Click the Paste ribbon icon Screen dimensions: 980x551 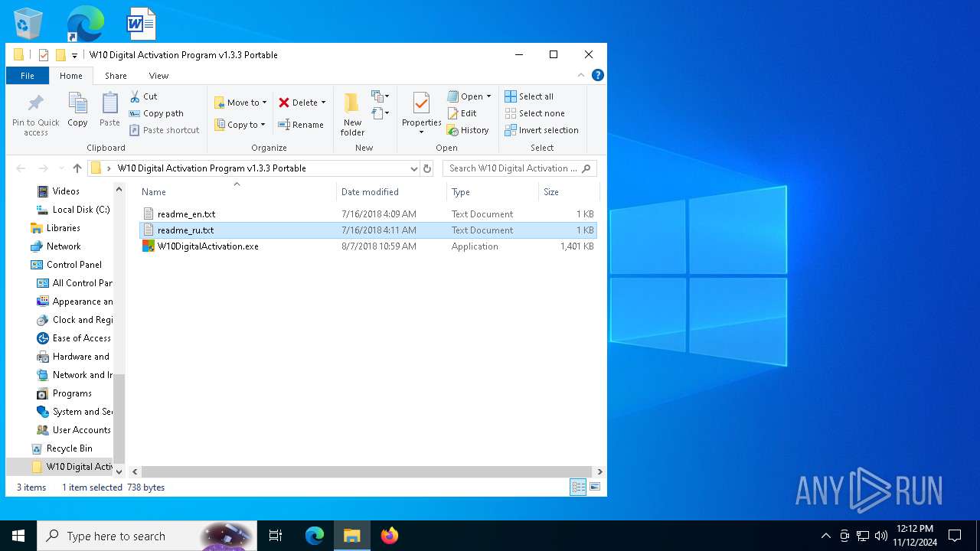109,109
